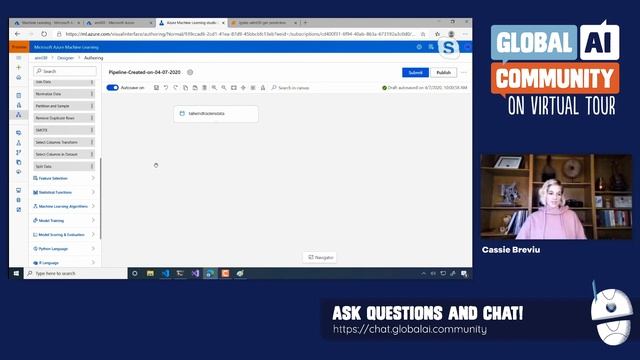The image size is (640, 360).
Task: Click the save icon in designer toolbar
Action: [x=156, y=88]
